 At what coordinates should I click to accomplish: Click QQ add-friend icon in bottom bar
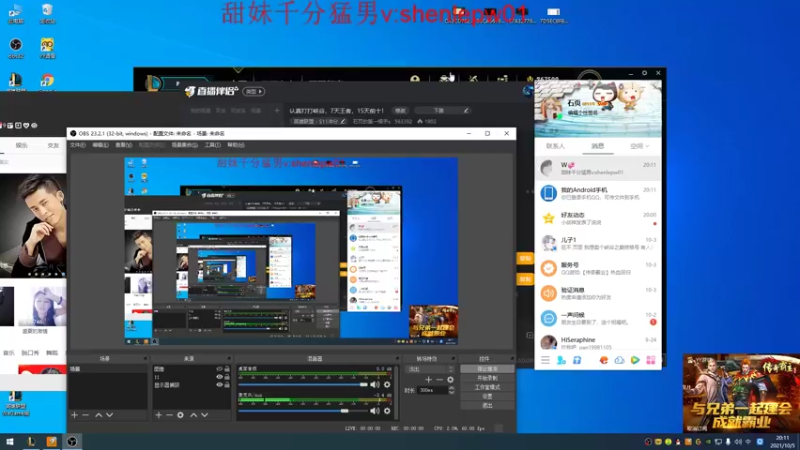pyautogui.click(x=561, y=360)
